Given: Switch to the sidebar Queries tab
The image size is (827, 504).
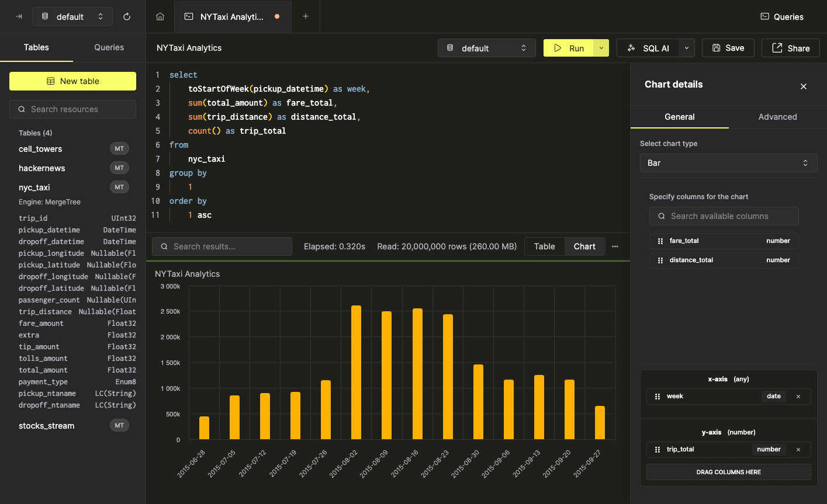Looking at the screenshot, I should click(x=109, y=47).
